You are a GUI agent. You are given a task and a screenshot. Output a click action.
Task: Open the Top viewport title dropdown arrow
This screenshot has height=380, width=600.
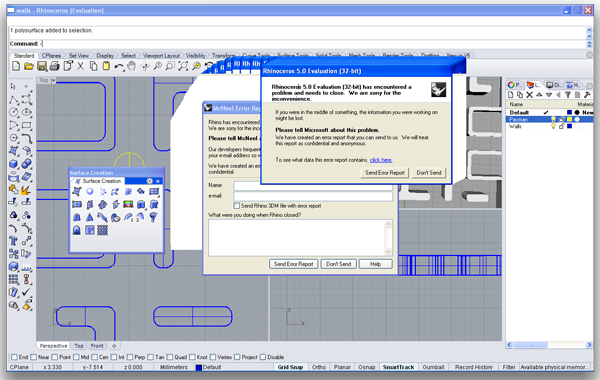click(53, 80)
